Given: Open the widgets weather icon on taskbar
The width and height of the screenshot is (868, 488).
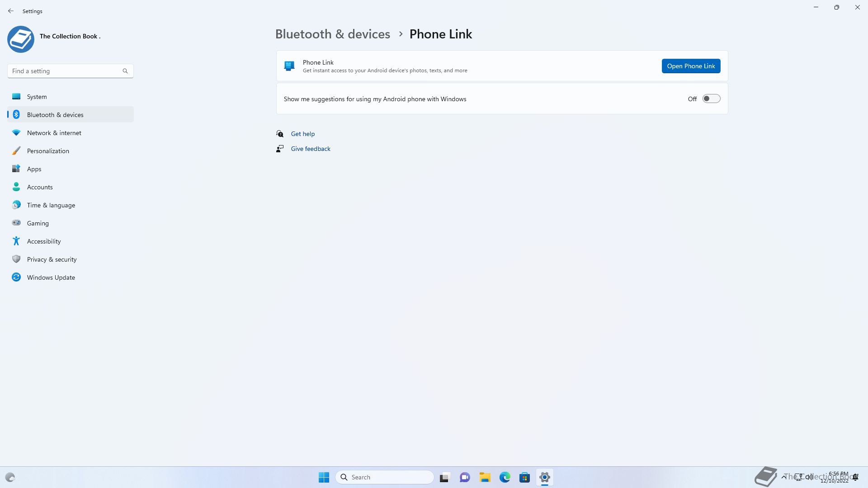Looking at the screenshot, I should [10, 477].
